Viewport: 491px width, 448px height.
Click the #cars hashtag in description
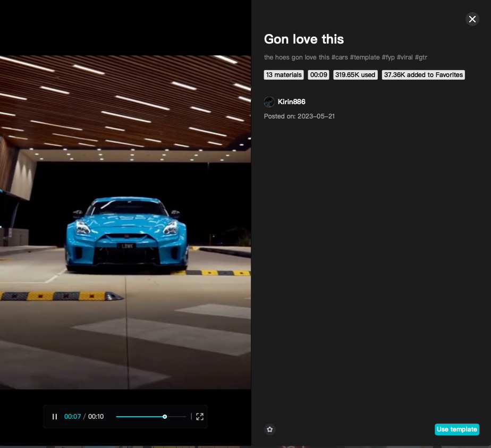click(340, 57)
